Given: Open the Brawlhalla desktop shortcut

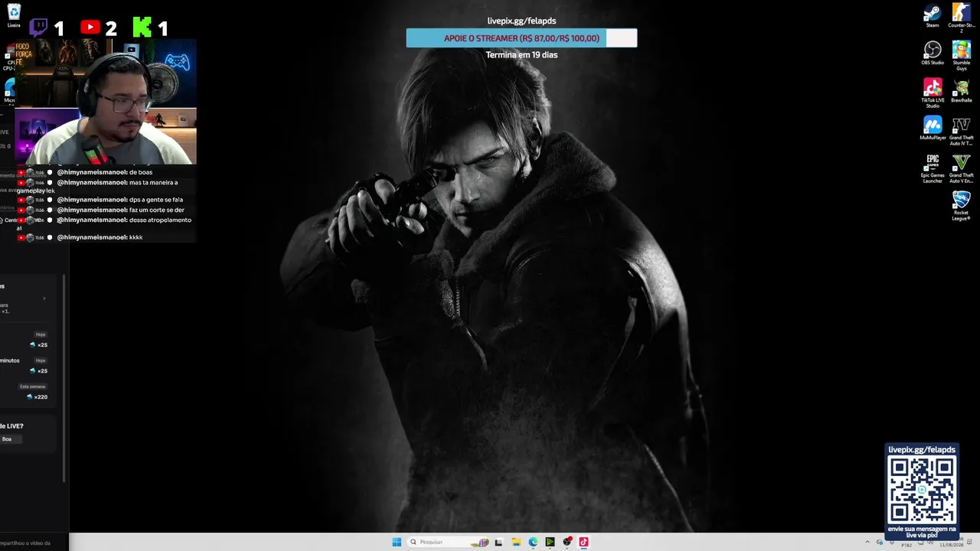Looking at the screenshot, I should click(962, 90).
